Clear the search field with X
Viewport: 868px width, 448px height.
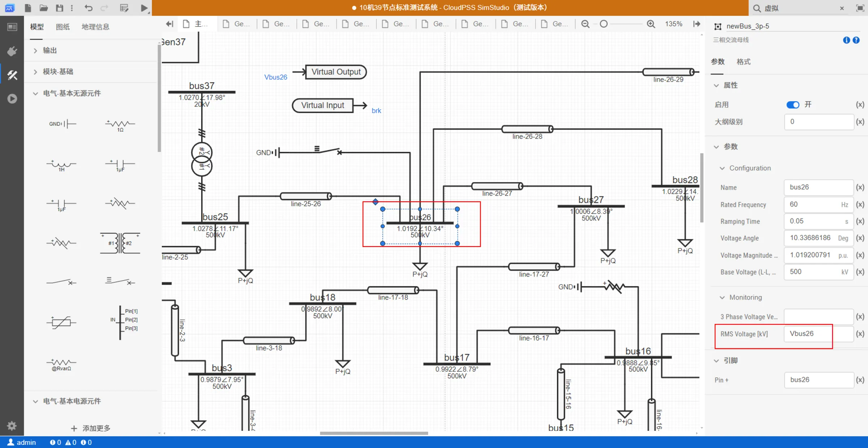pyautogui.click(x=842, y=8)
